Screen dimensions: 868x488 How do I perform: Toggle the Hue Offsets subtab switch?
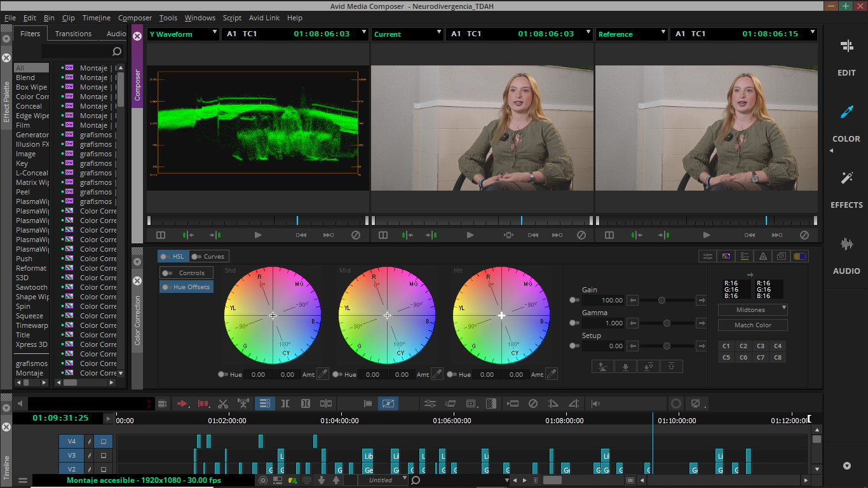point(167,287)
